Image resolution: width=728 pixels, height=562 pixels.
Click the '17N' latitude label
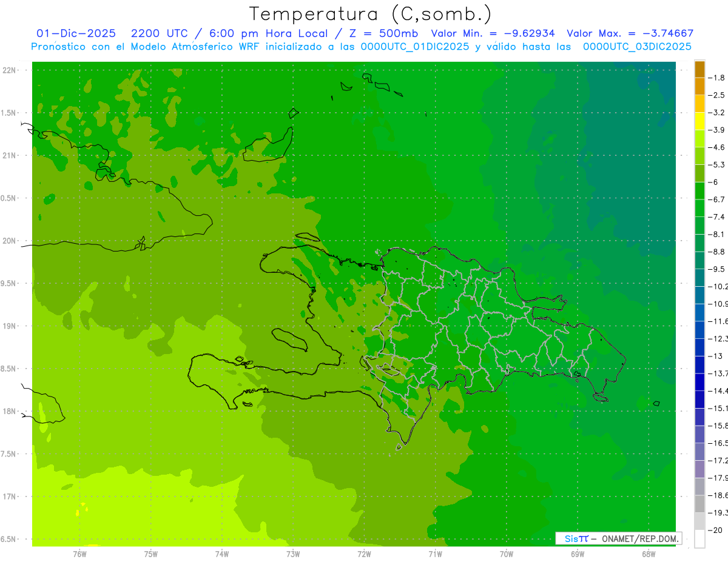click(9, 497)
